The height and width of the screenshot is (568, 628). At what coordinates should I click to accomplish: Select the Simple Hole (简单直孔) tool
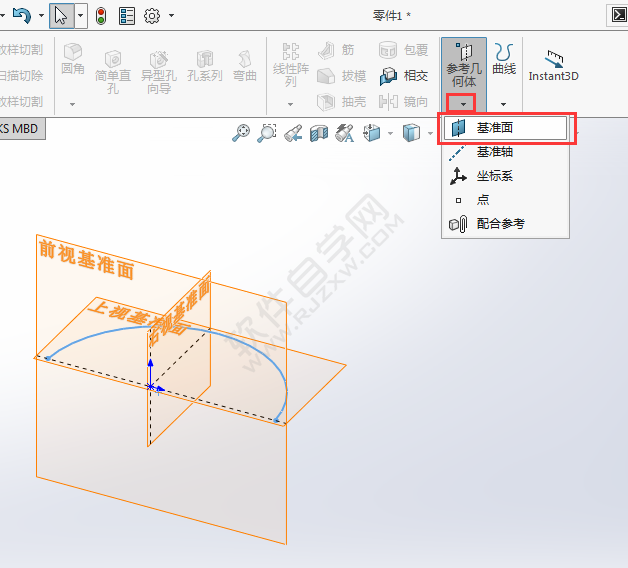[113, 72]
